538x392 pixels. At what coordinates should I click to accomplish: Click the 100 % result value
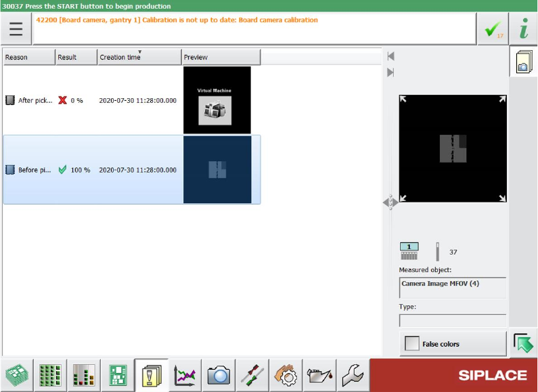[81, 170]
